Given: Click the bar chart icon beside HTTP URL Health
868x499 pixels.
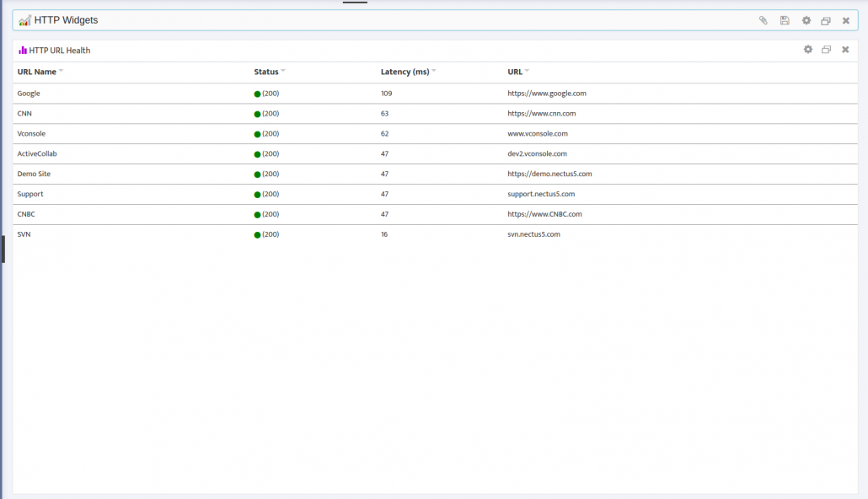Looking at the screenshot, I should click(23, 49).
